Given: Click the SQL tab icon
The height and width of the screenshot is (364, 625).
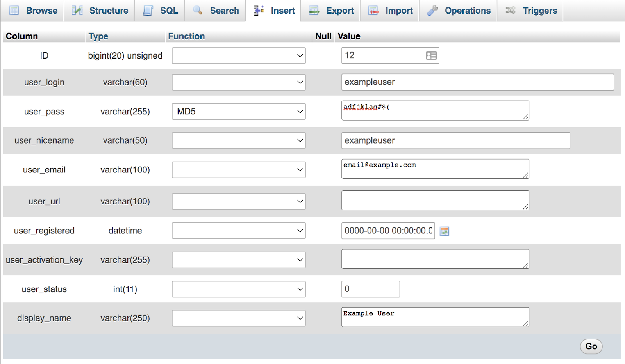Looking at the screenshot, I should [147, 11].
